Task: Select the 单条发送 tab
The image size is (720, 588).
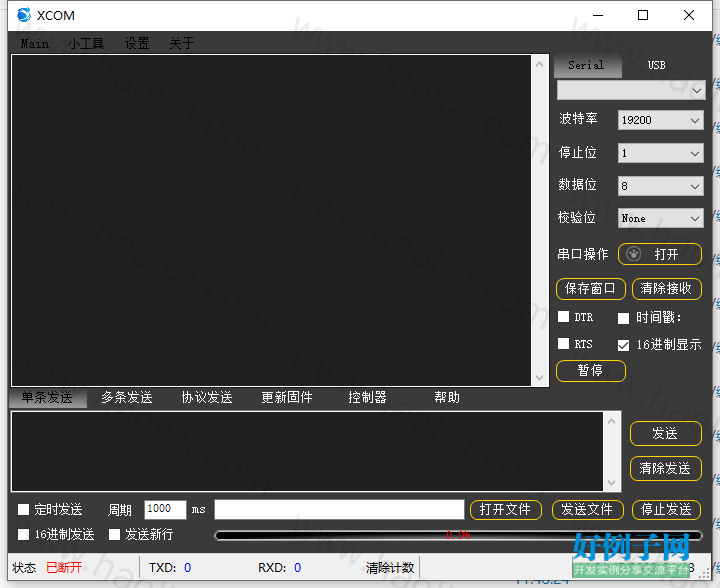Action: (48, 398)
